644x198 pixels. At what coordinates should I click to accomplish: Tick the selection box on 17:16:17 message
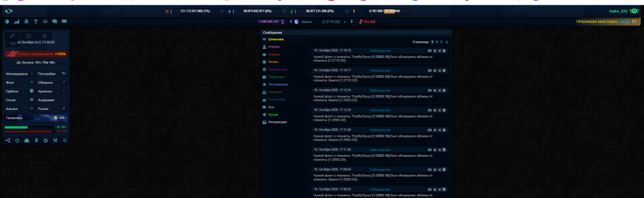tap(444, 70)
